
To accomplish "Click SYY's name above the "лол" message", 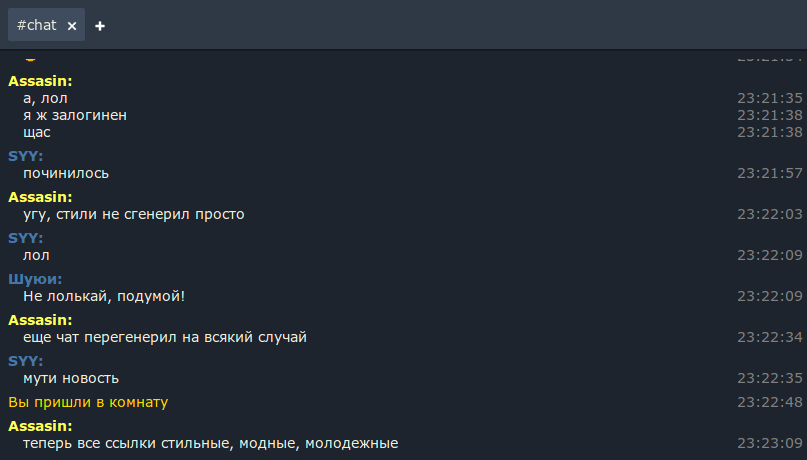I will coord(25,238).
